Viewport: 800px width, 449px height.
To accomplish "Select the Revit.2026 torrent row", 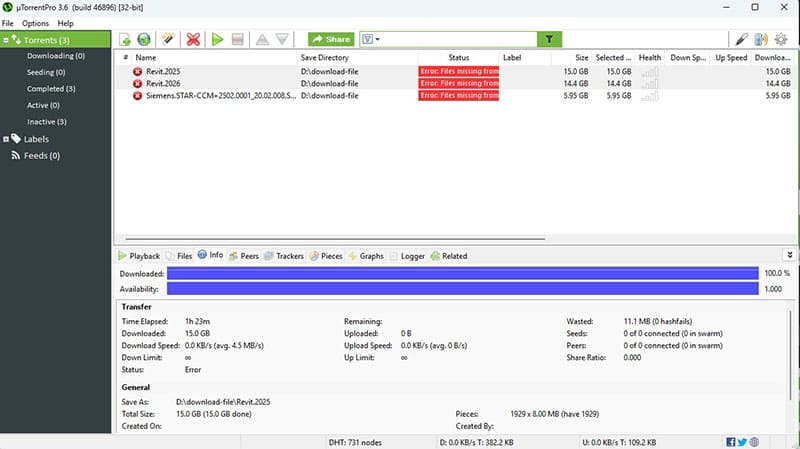I will click(455, 84).
